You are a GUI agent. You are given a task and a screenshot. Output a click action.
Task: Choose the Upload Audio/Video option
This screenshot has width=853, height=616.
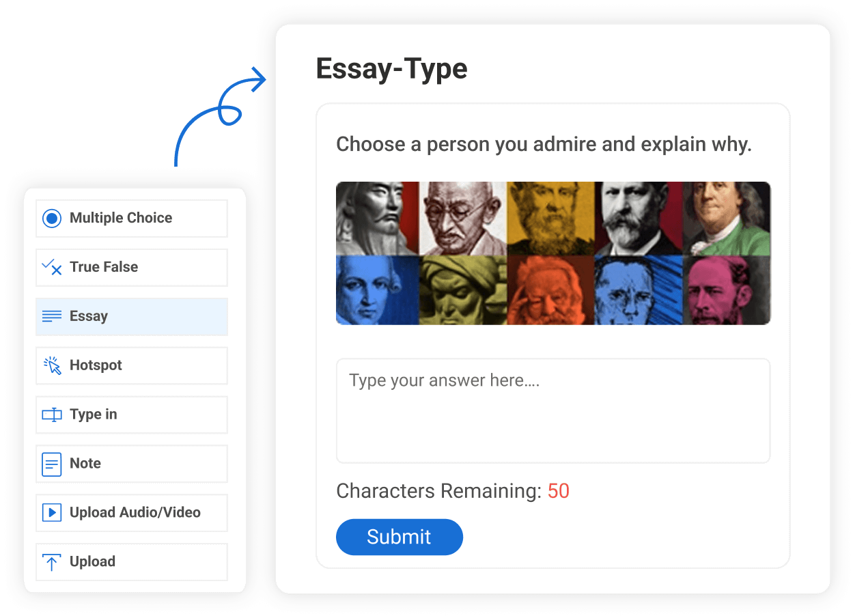(135, 513)
